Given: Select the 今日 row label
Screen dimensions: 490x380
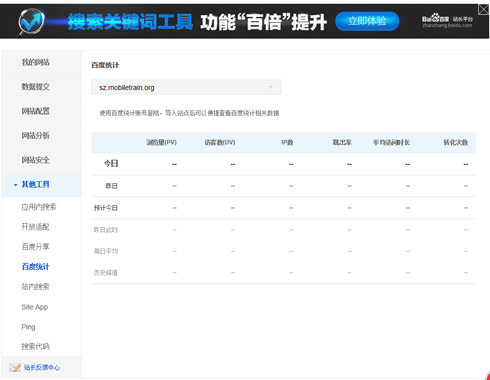Looking at the screenshot, I should [x=111, y=164].
